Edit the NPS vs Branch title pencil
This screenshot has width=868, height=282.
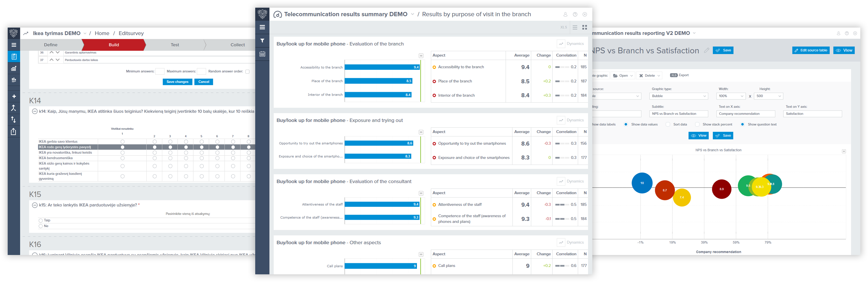(x=707, y=50)
